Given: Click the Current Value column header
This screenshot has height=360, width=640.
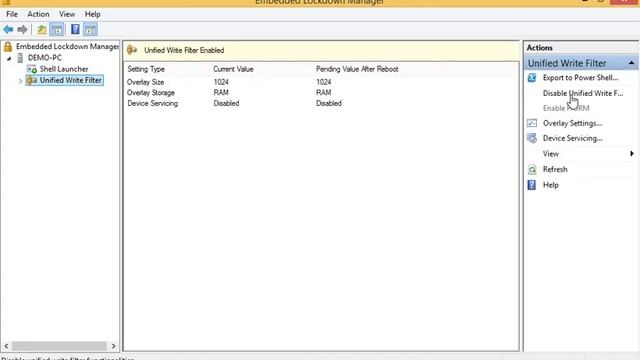Looking at the screenshot, I should click(x=233, y=69).
